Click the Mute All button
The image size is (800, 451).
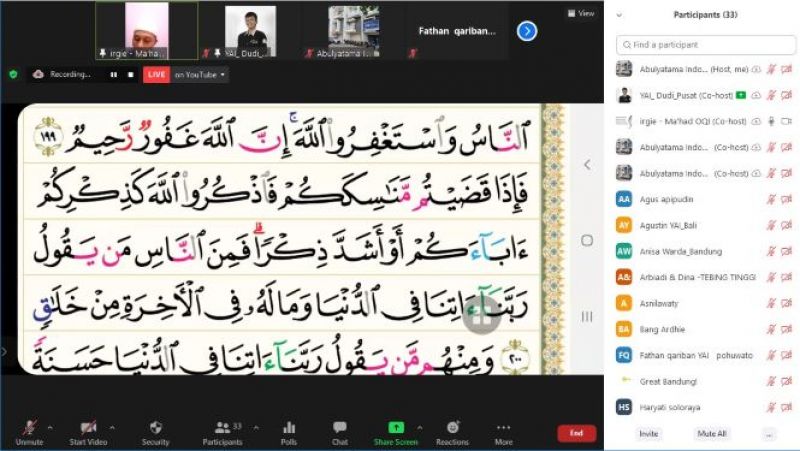(x=710, y=434)
